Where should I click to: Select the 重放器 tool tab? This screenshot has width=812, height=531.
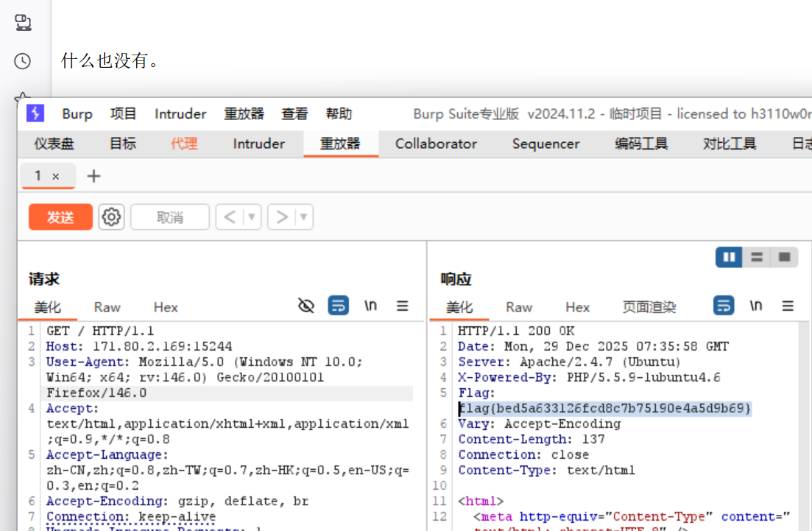tap(340, 144)
